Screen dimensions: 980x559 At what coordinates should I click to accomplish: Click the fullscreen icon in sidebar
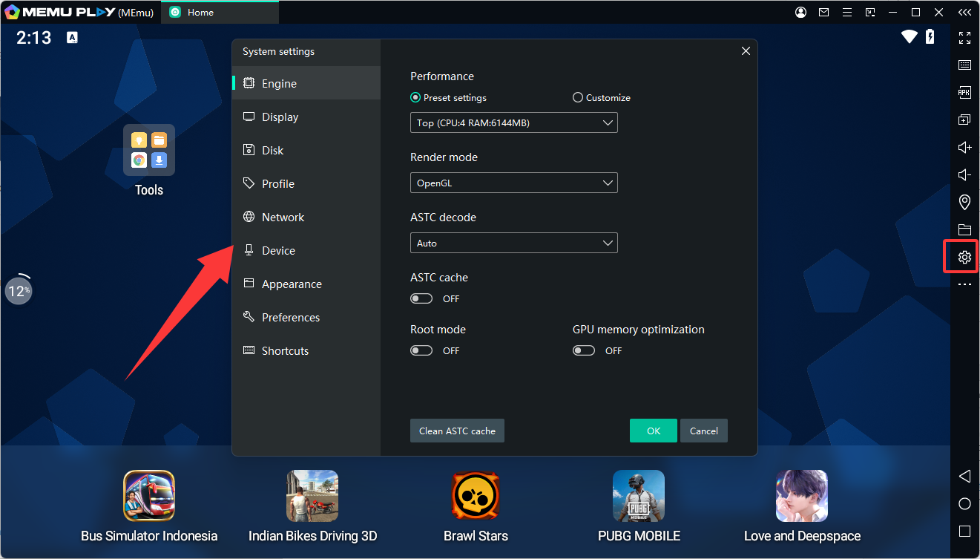(x=964, y=38)
